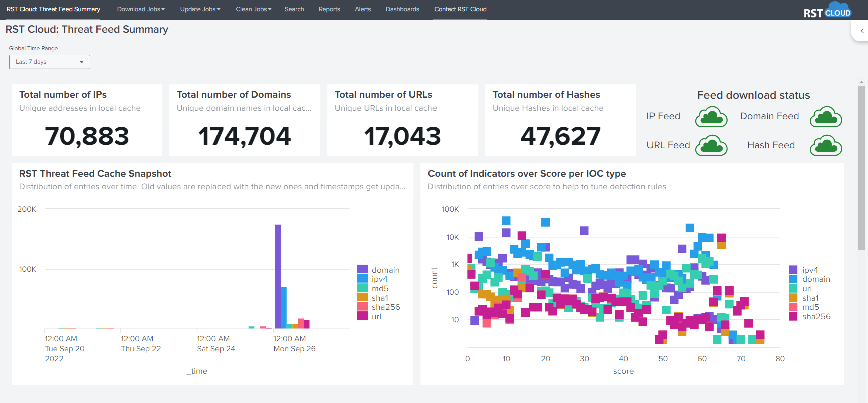Click the URL Feed cloud status icon
The width and height of the screenshot is (868, 403).
point(711,146)
